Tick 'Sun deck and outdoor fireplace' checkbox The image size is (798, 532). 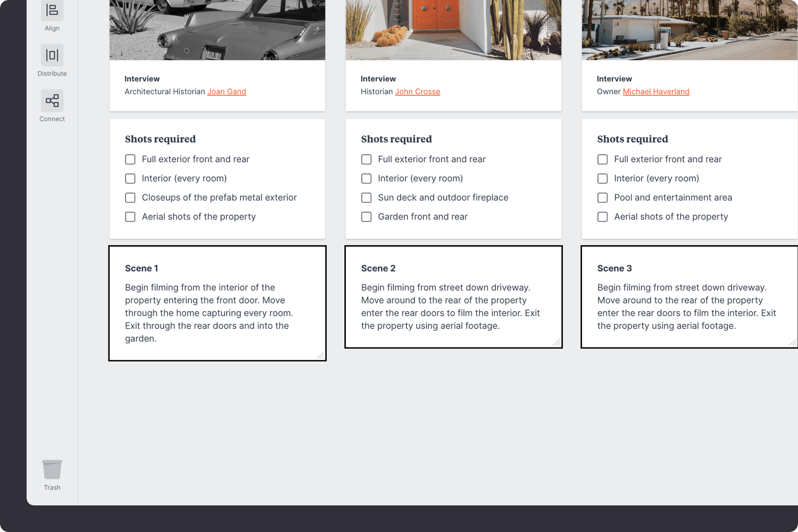367,198
